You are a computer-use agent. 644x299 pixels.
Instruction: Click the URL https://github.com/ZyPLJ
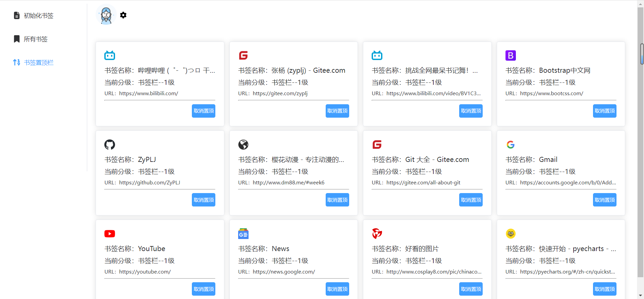tap(150, 183)
